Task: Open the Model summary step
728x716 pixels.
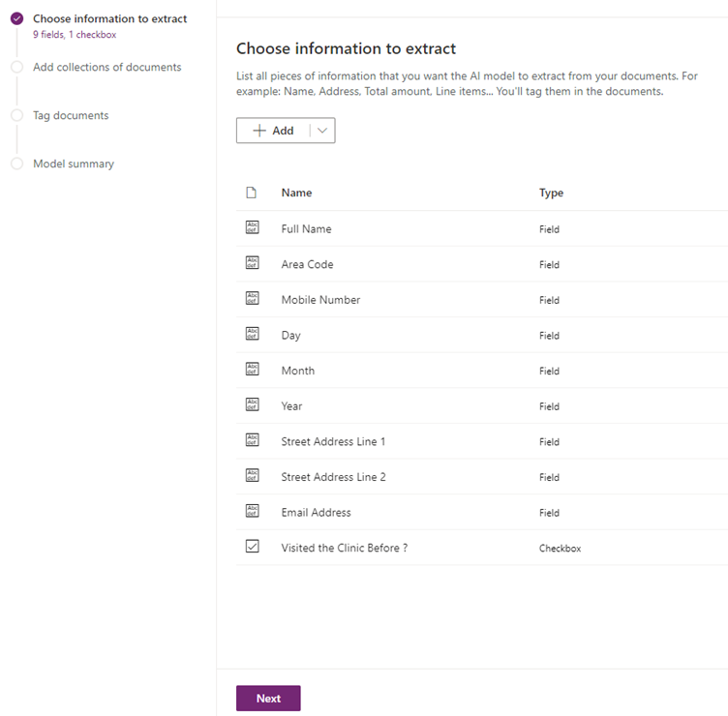Action: (x=73, y=164)
